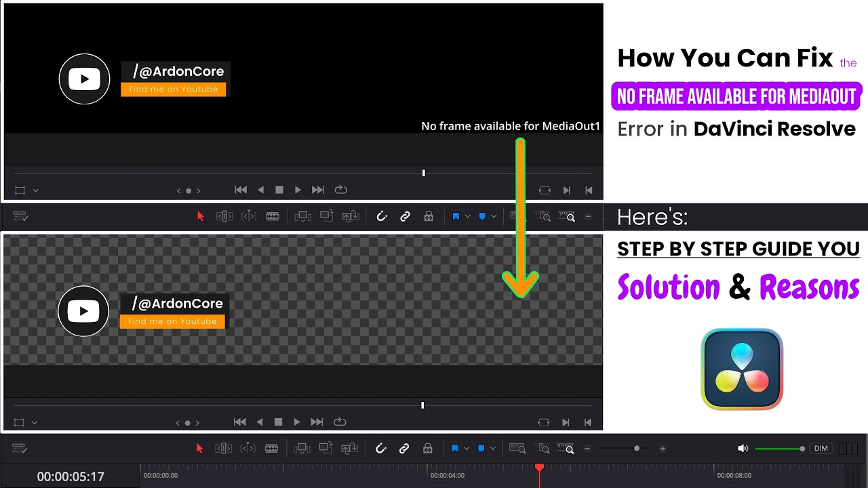Open transform overlay dropdown chevron in upper viewer
The image size is (868, 488).
point(35,190)
